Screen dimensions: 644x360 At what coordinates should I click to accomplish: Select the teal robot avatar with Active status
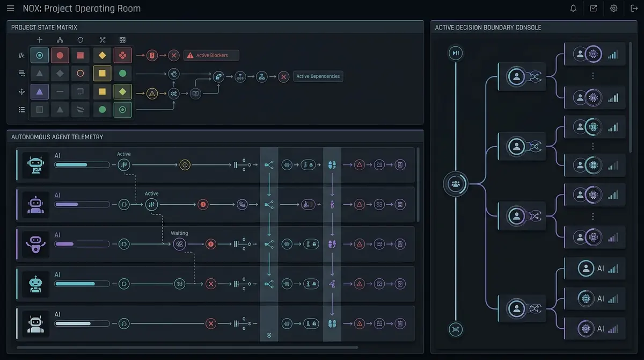click(36, 164)
